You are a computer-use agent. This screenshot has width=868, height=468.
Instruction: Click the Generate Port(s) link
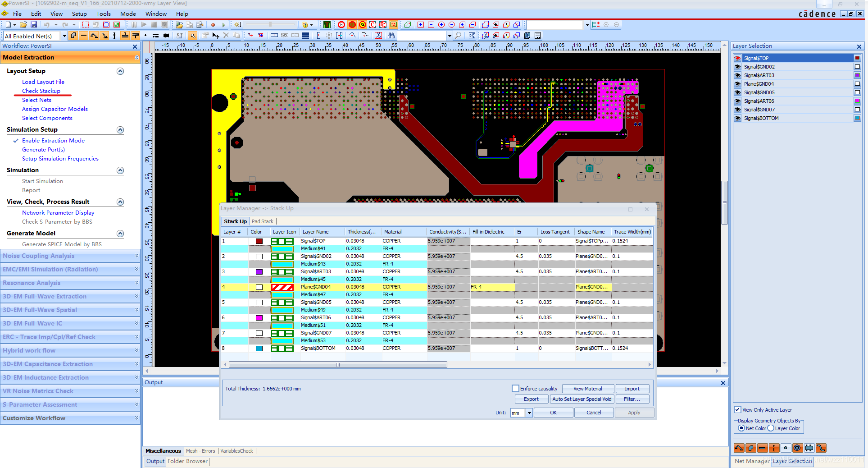[43, 150]
